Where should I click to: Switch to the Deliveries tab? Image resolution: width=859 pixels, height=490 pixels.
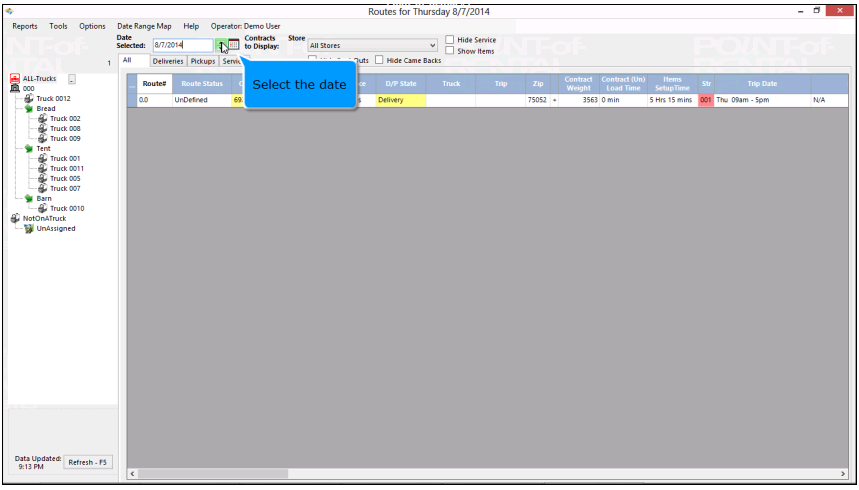point(168,61)
